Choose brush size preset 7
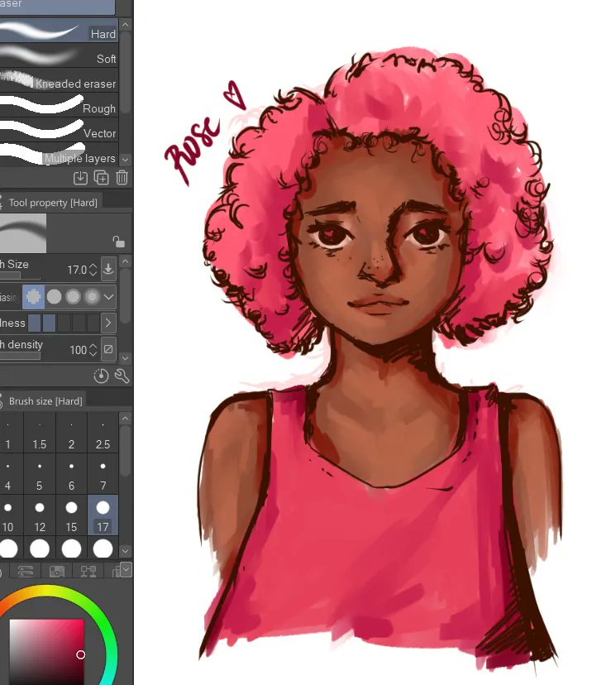 pyautogui.click(x=103, y=475)
